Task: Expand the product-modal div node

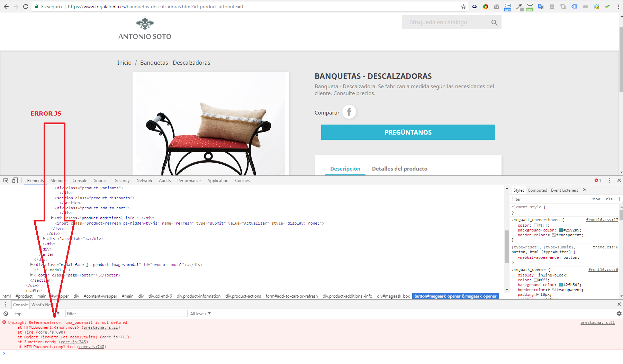Action: [31, 265]
